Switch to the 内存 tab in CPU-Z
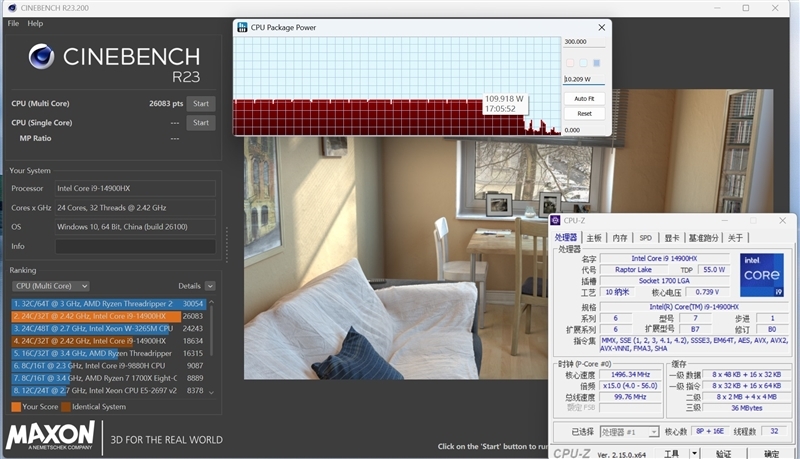 [620, 238]
